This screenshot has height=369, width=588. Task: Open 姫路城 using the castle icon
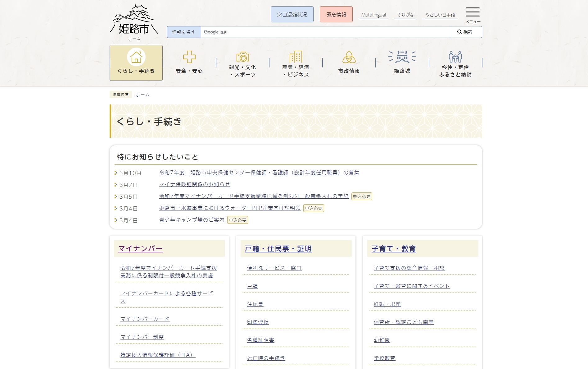[x=401, y=57]
